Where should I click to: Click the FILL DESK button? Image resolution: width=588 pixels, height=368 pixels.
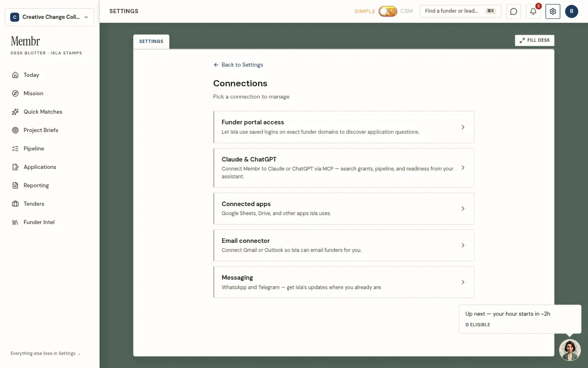tap(535, 40)
